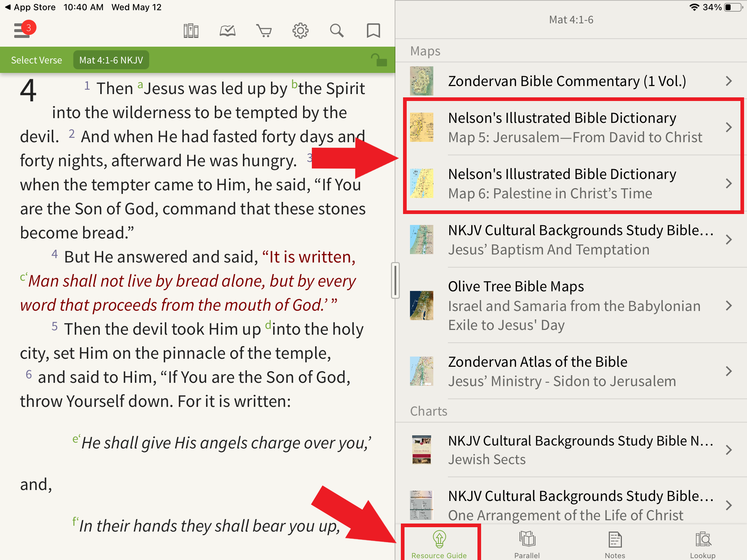Expand chevron for Jesus' Baptism And Temptation
The image size is (747, 560).
point(729,240)
